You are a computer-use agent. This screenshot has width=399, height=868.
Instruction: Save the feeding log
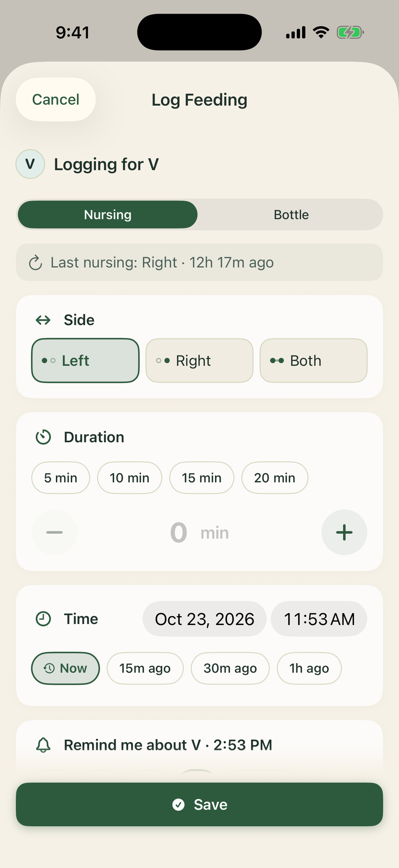point(199,804)
